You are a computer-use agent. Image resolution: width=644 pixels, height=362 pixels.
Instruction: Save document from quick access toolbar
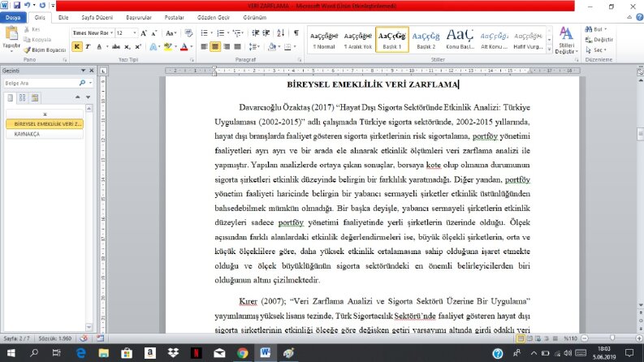pos(17,6)
